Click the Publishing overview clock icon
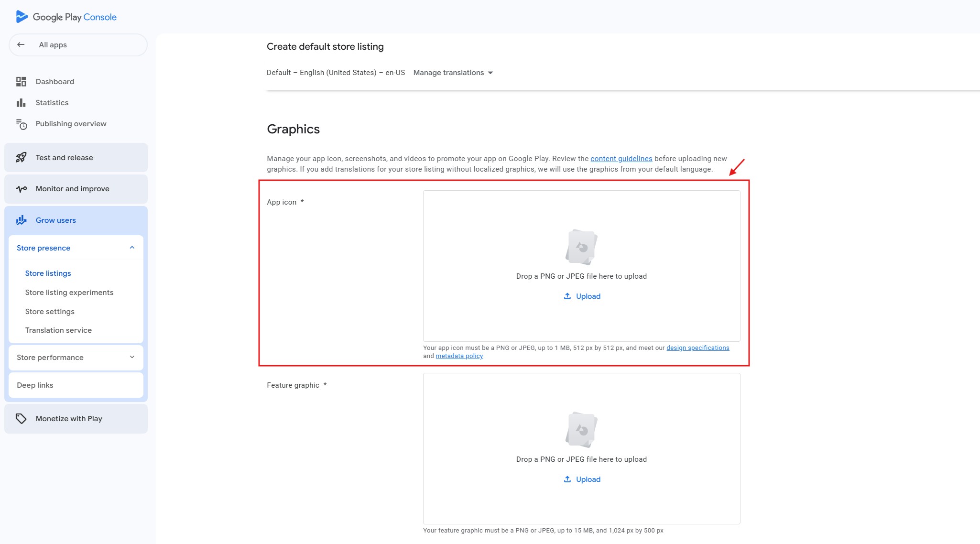Image resolution: width=980 pixels, height=544 pixels. click(21, 124)
